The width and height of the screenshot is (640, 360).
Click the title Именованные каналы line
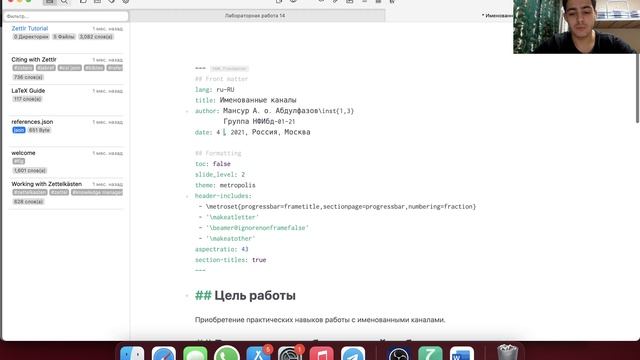click(x=246, y=100)
